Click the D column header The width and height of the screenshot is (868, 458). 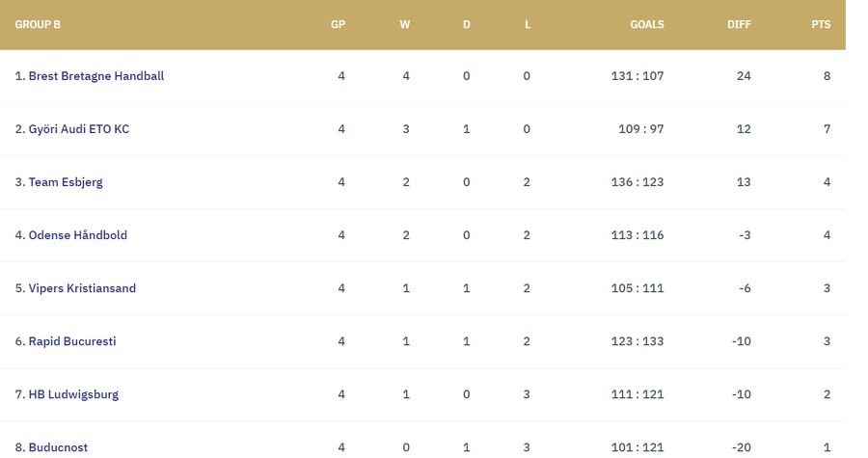click(466, 24)
